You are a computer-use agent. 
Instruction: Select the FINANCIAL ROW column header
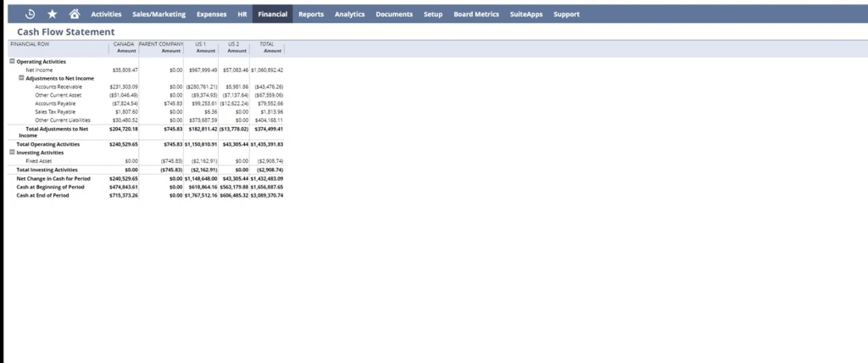click(x=31, y=44)
